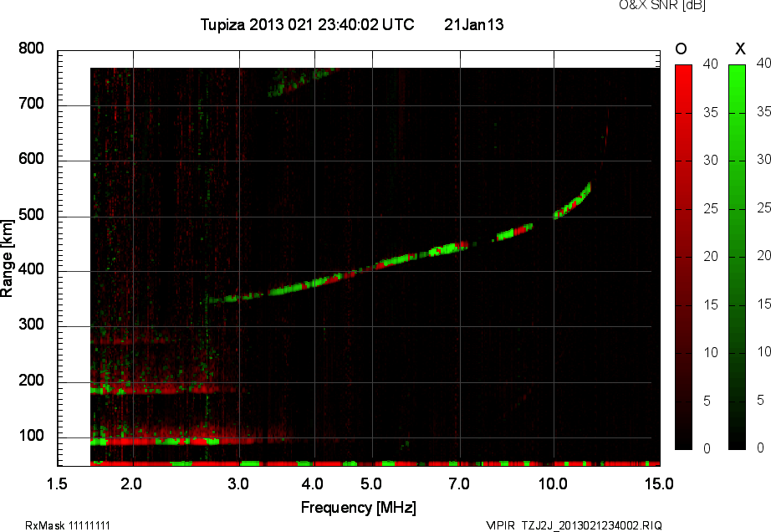The height and width of the screenshot is (532, 771).
Task: Click the 20 dB tick on the O color bar
Action: 711,257
